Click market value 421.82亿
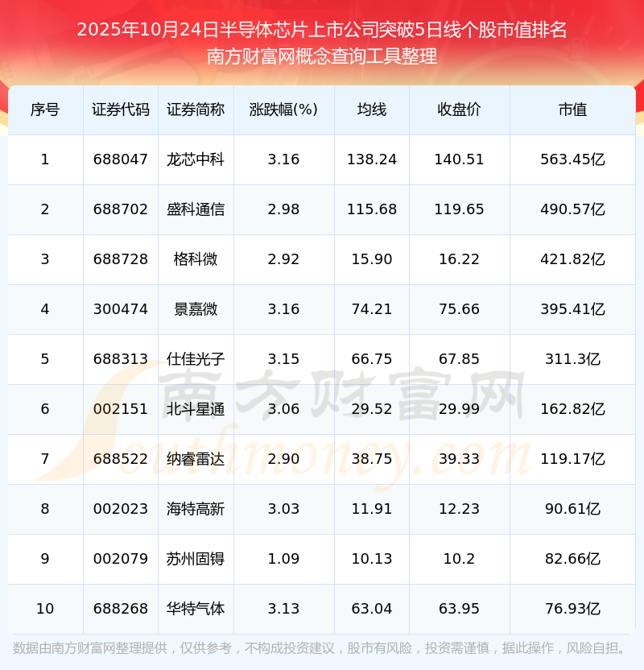The width and height of the screenshot is (644, 670). [x=572, y=259]
